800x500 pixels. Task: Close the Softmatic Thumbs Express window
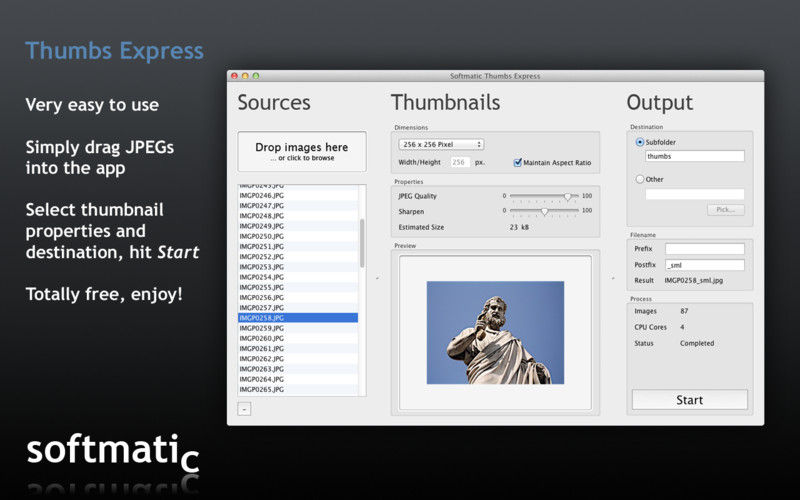click(235, 76)
